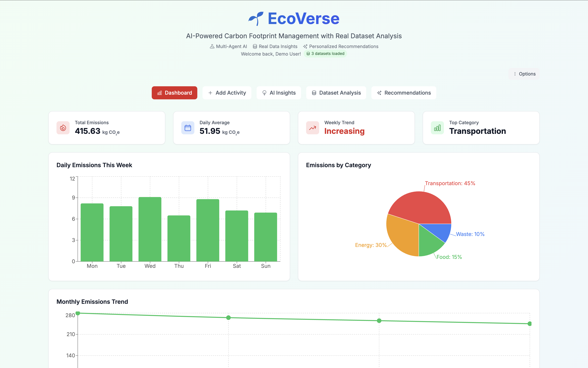Image resolution: width=588 pixels, height=368 pixels.
Task: Click the 3 datasets loaded badge
Action: click(325, 54)
